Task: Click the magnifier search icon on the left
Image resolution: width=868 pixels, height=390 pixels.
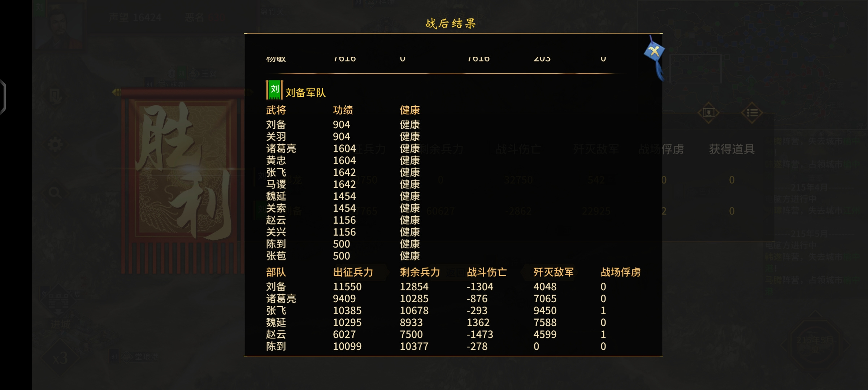Action: pos(55,193)
